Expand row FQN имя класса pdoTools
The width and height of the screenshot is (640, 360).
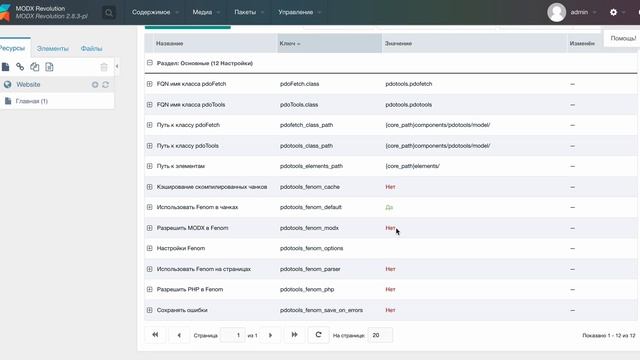[149, 104]
